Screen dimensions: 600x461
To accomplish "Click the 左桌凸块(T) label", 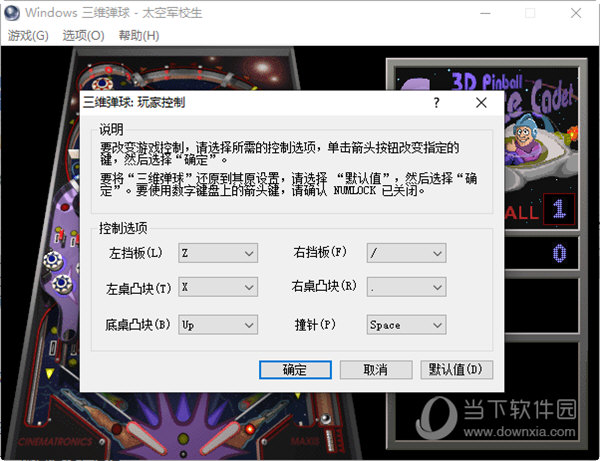I will [138, 288].
